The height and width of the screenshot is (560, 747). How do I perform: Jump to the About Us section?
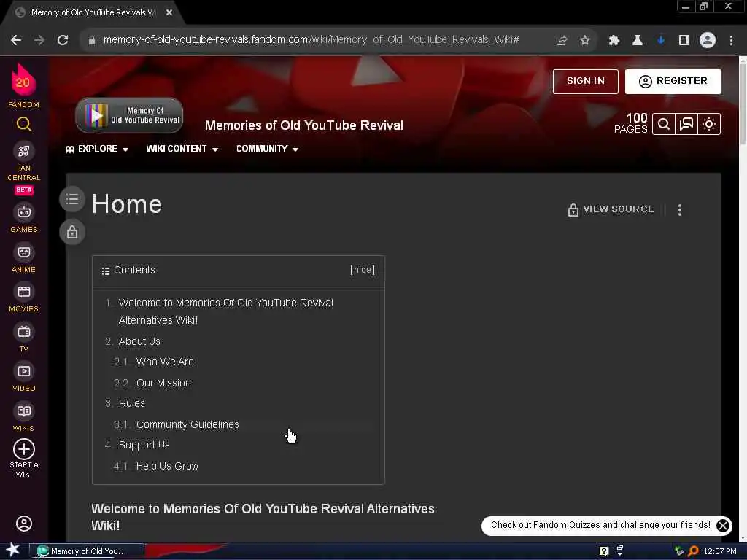pos(139,341)
